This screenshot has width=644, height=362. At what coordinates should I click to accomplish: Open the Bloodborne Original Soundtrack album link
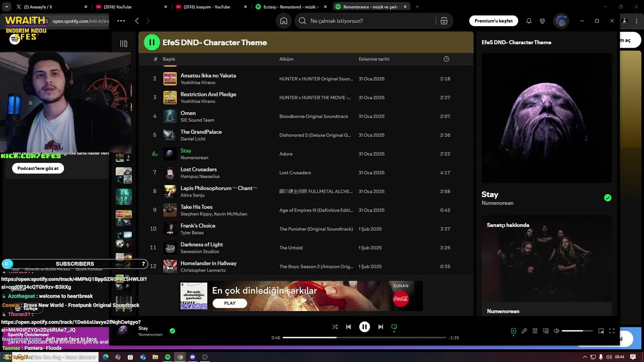click(x=313, y=116)
